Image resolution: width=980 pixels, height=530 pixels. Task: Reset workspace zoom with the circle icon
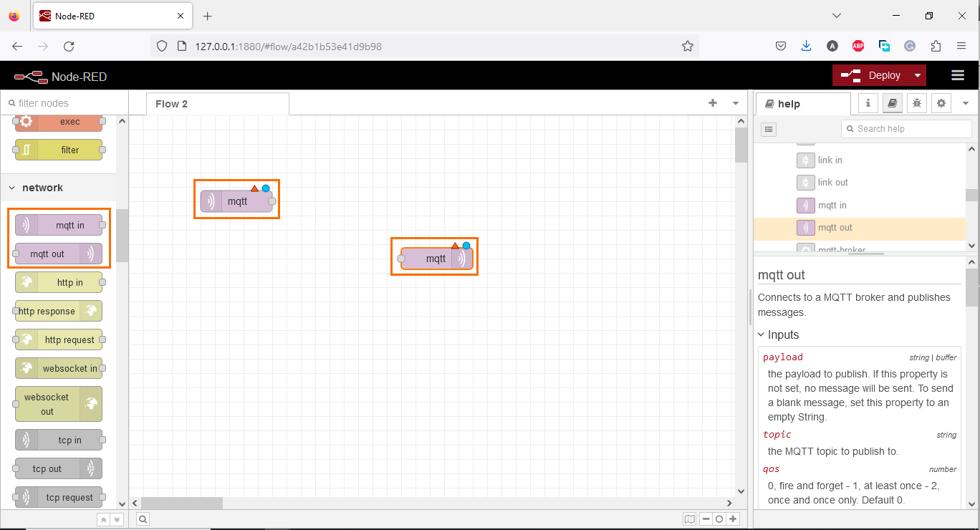pyautogui.click(x=719, y=519)
